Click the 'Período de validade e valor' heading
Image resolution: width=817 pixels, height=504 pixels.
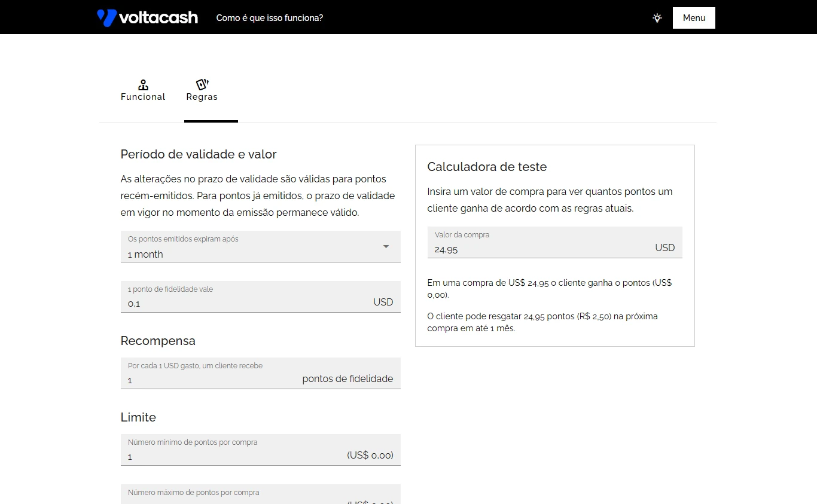click(x=199, y=154)
